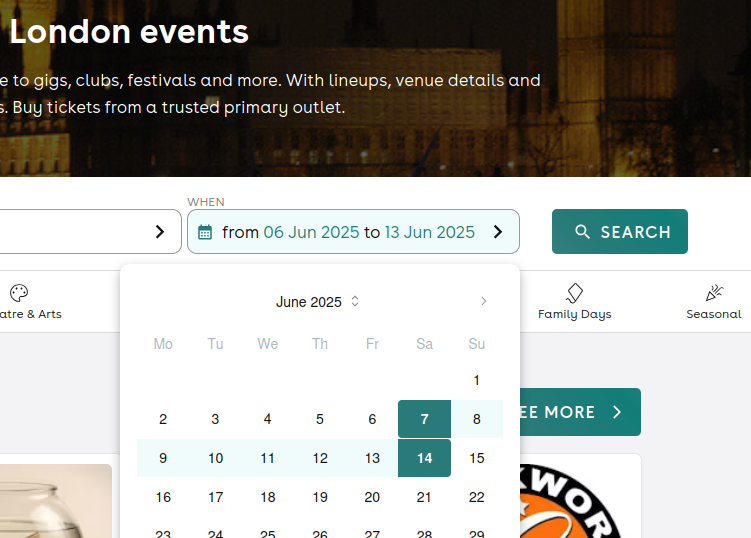Choose June 20 on the date picker
Image resolution: width=751 pixels, height=538 pixels.
(372, 497)
